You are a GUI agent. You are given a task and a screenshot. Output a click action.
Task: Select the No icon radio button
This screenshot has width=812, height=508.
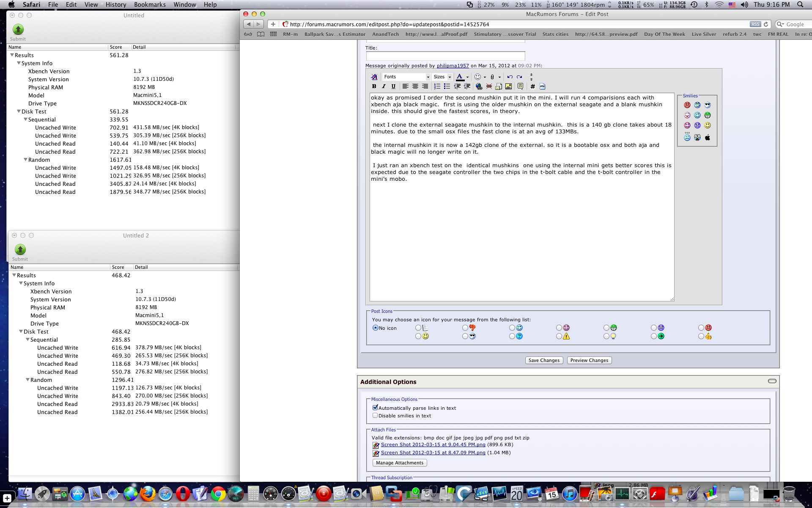(375, 328)
